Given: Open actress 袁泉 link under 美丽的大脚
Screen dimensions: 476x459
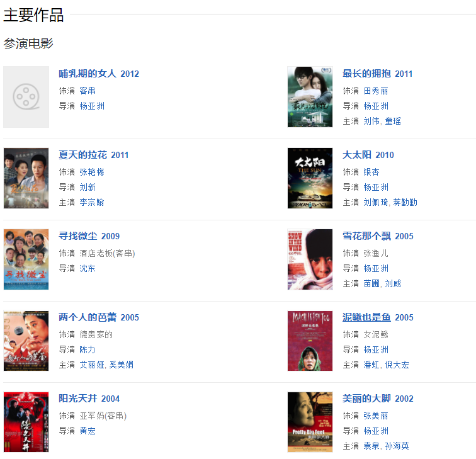Looking at the screenshot, I should coord(371,446).
